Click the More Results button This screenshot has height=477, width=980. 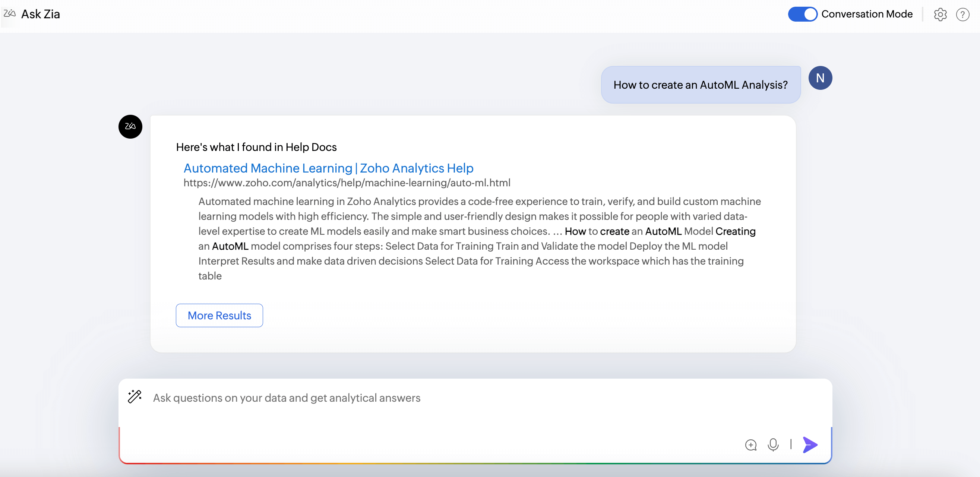click(x=219, y=315)
